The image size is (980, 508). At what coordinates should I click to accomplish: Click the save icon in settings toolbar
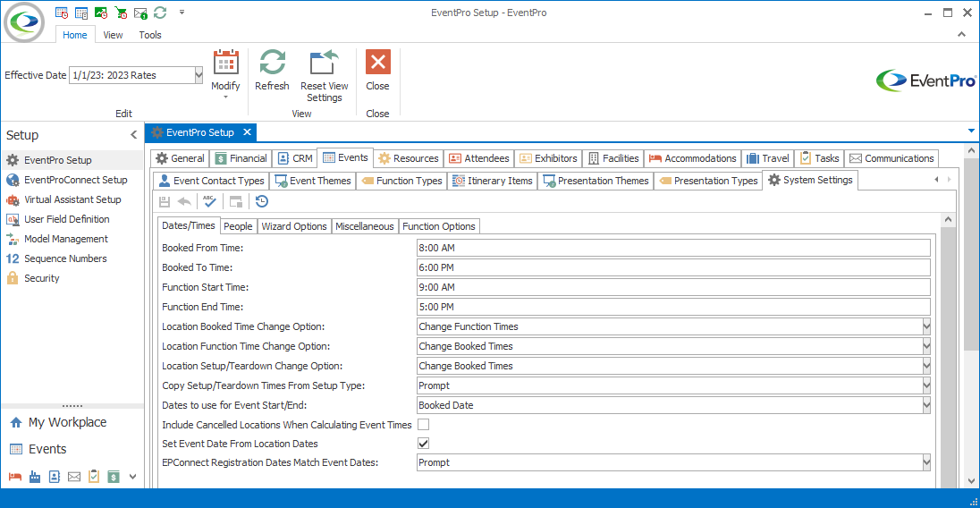(x=165, y=201)
